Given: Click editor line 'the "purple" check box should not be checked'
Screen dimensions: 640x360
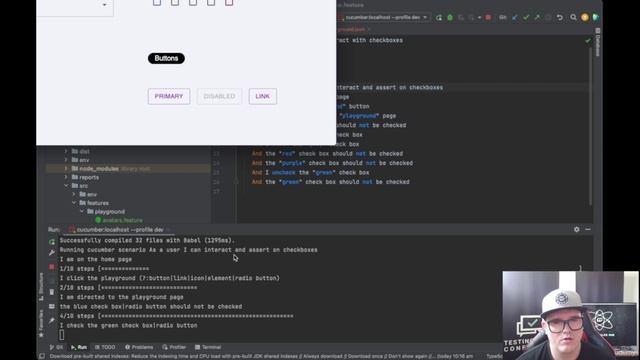Looking at the screenshot, I should click(332, 163).
